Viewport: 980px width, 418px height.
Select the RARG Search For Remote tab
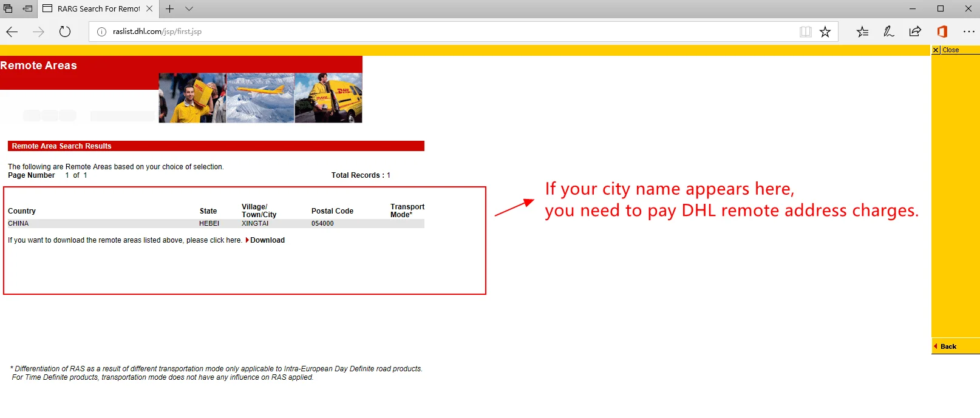pos(98,8)
